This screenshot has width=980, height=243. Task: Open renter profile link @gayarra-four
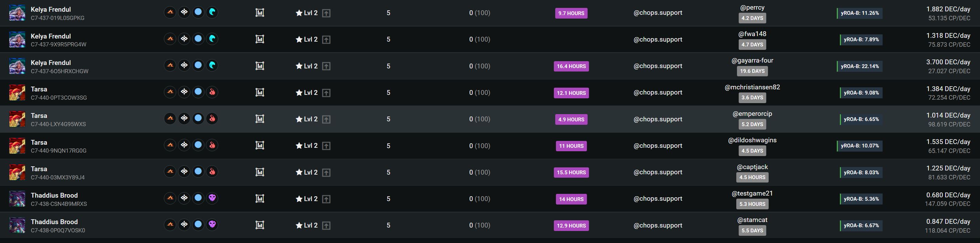point(752,60)
